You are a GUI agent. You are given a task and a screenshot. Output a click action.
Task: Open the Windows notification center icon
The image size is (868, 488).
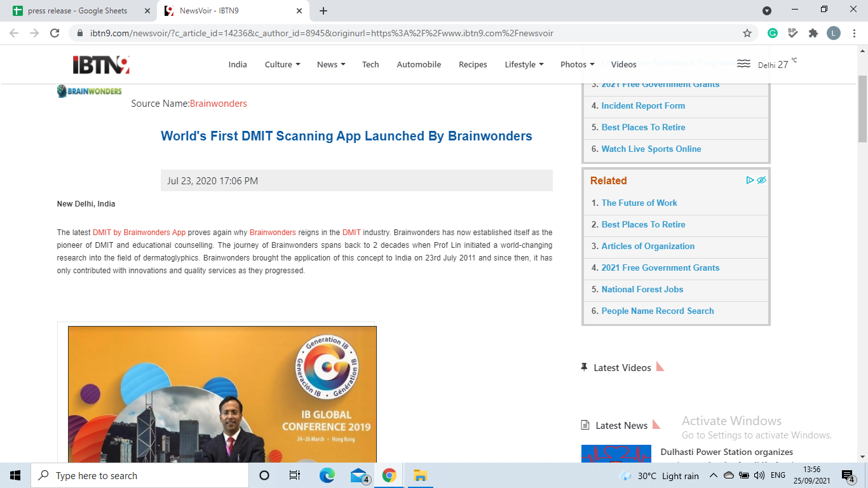(x=847, y=475)
